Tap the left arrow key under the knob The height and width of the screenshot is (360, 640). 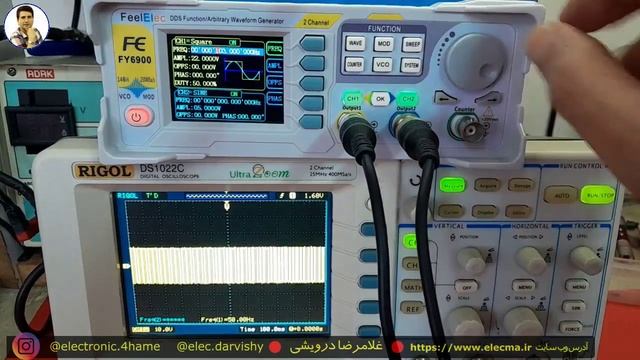[445, 98]
